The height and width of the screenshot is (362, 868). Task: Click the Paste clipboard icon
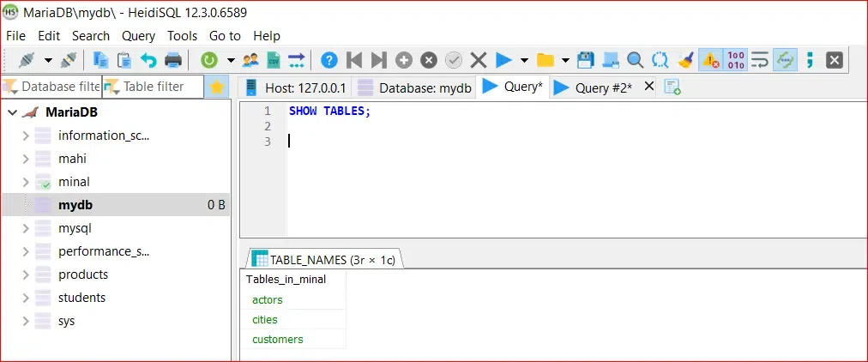click(x=124, y=59)
